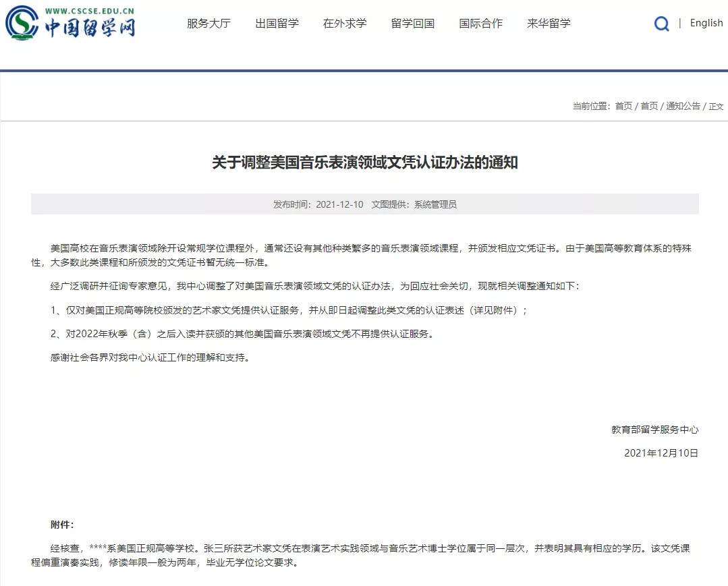728x586 pixels.
Task: Click the 中国留学网 site title
Action: [90, 28]
